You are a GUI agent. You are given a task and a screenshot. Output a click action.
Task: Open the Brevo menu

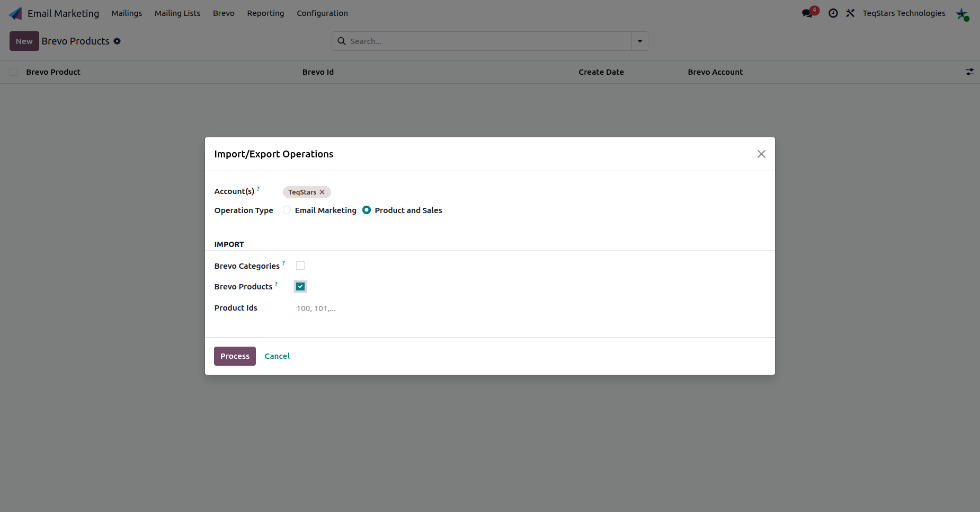pyautogui.click(x=224, y=13)
